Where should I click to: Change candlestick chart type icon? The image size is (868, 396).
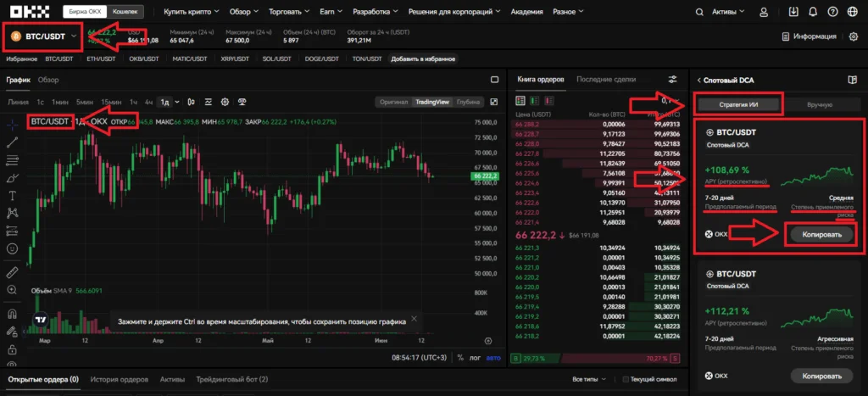[x=191, y=102]
